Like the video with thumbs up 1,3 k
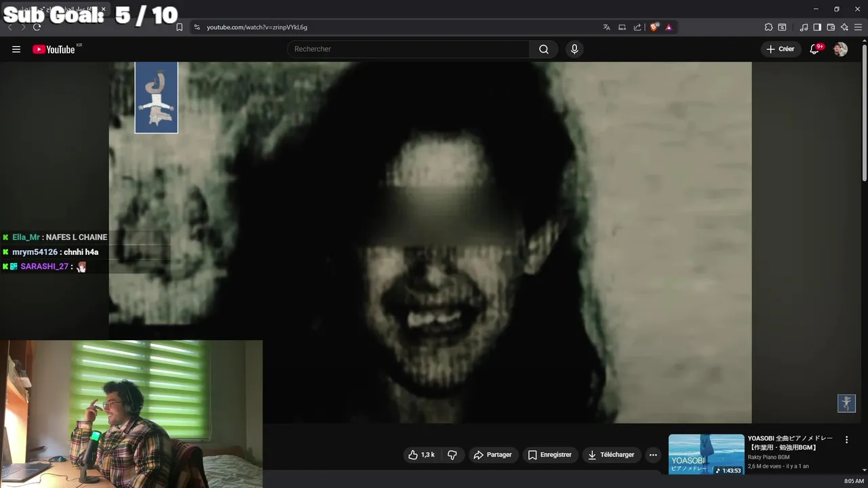This screenshot has width=868, height=488. click(x=421, y=455)
